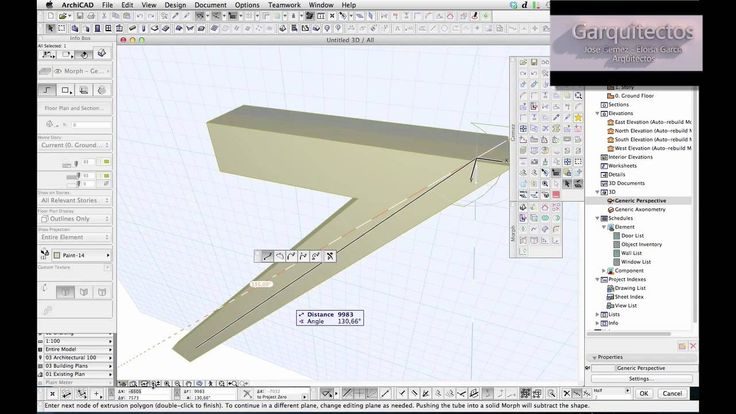
Task: Open the 1:100 scale dropdown
Action: pos(78,341)
